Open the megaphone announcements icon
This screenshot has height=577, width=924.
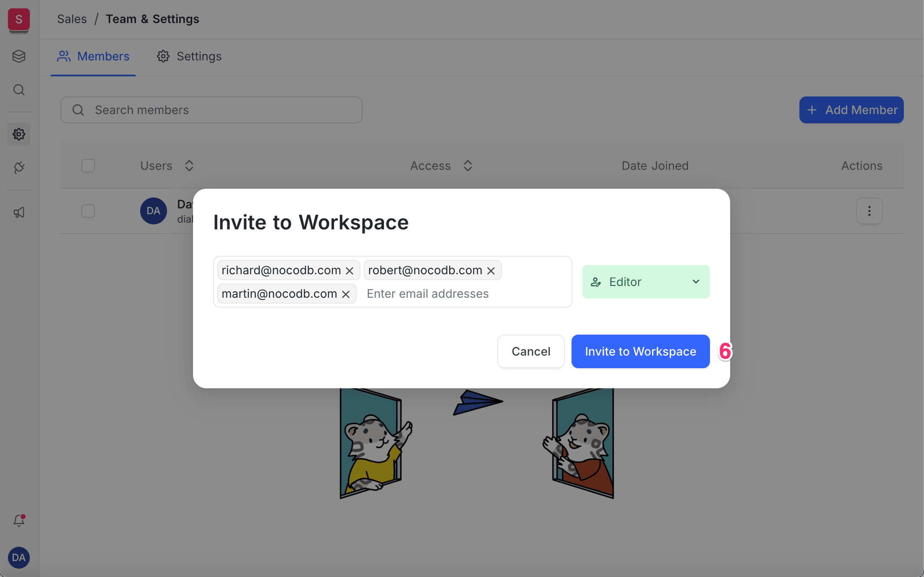click(x=18, y=213)
